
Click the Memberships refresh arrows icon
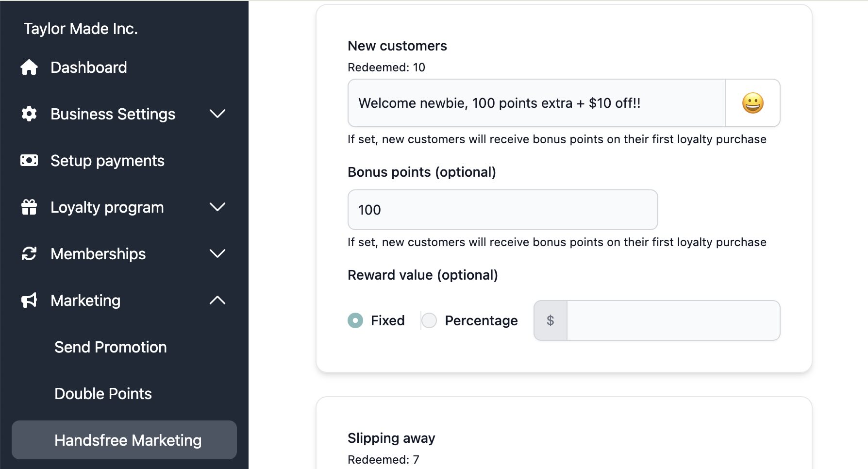point(29,253)
